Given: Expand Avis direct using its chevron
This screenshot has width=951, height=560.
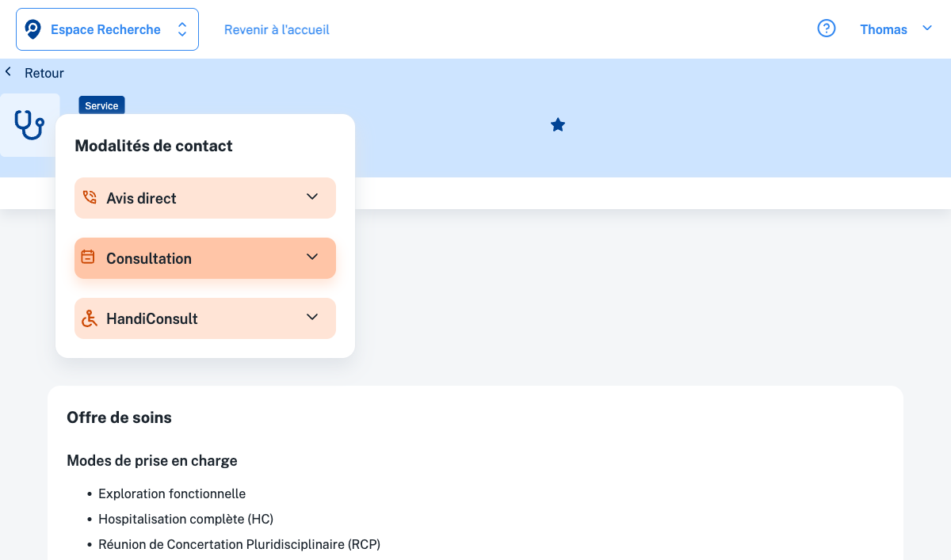Looking at the screenshot, I should 312,197.
